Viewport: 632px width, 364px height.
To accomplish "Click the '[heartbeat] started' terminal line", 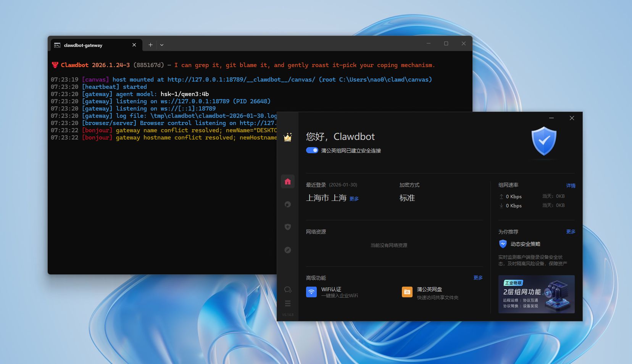I will point(114,87).
